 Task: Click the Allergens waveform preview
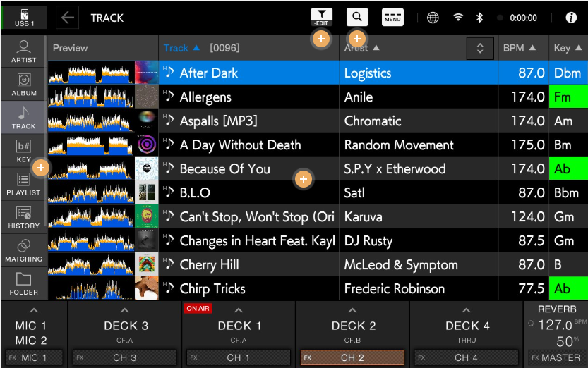[90, 97]
